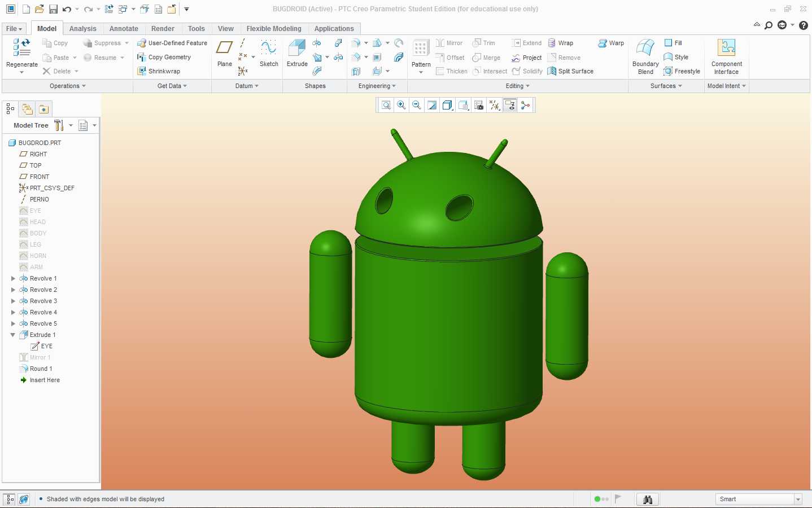Viewport: 812px width, 508px height.
Task: Open the Flexible Modeling tab
Action: [274, 29]
